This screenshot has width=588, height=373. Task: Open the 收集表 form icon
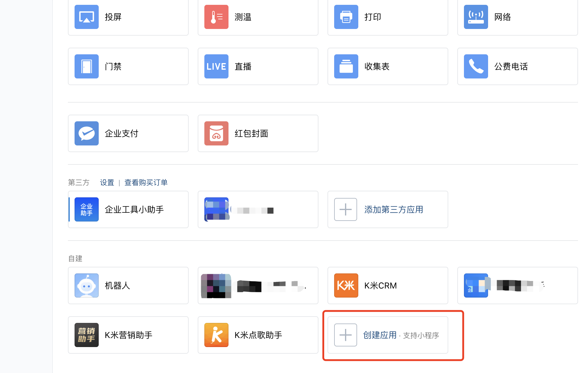[346, 66]
